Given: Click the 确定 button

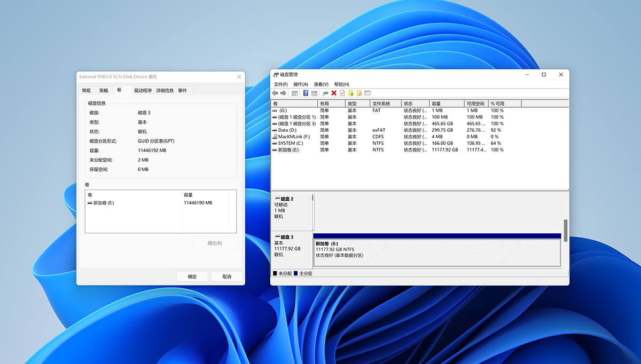Looking at the screenshot, I should tap(192, 276).
